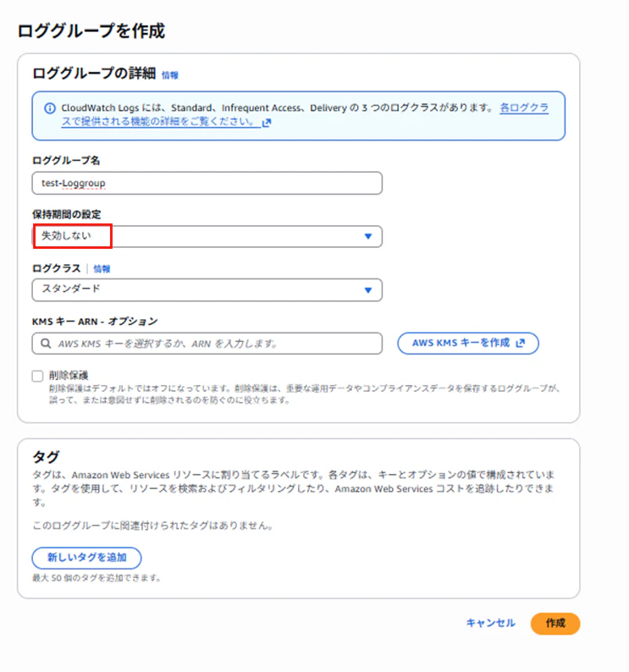Screen dimensions: 629x672
Task: Click the 保持期間の設定 label
Action: [x=67, y=214]
